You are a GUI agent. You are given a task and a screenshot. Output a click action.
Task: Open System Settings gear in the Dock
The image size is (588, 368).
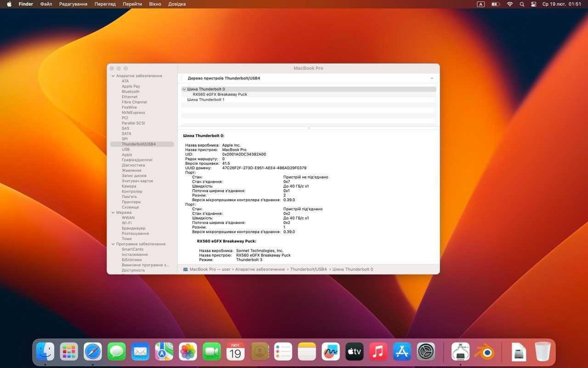click(x=426, y=352)
